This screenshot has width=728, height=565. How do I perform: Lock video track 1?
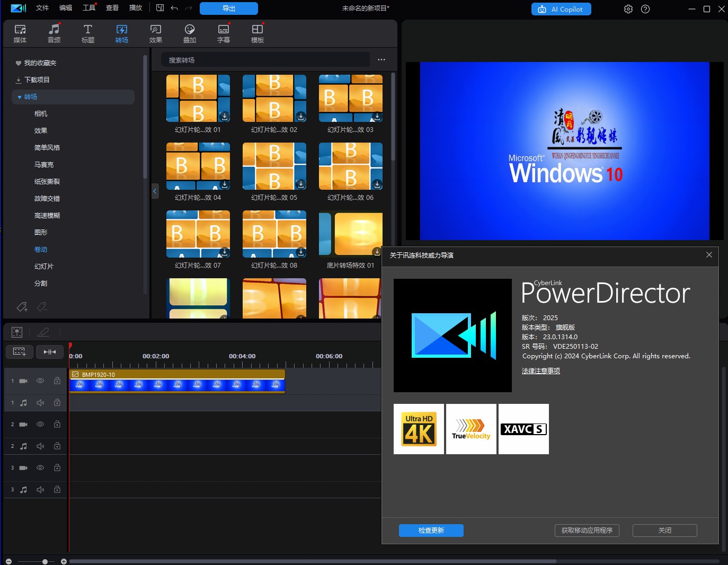coord(57,381)
